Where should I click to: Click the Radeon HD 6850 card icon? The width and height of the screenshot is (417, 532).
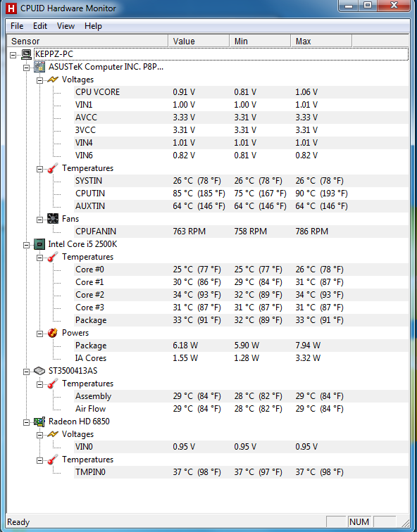coord(39,422)
